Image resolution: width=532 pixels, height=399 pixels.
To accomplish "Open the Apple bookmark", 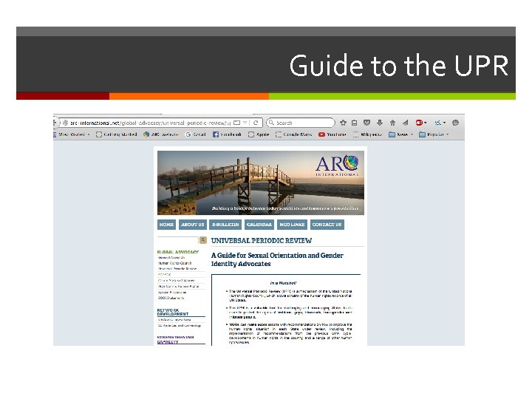I will (x=259, y=134).
